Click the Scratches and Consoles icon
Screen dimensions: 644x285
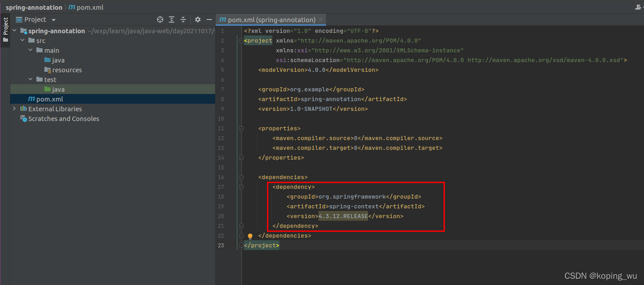[x=24, y=118]
